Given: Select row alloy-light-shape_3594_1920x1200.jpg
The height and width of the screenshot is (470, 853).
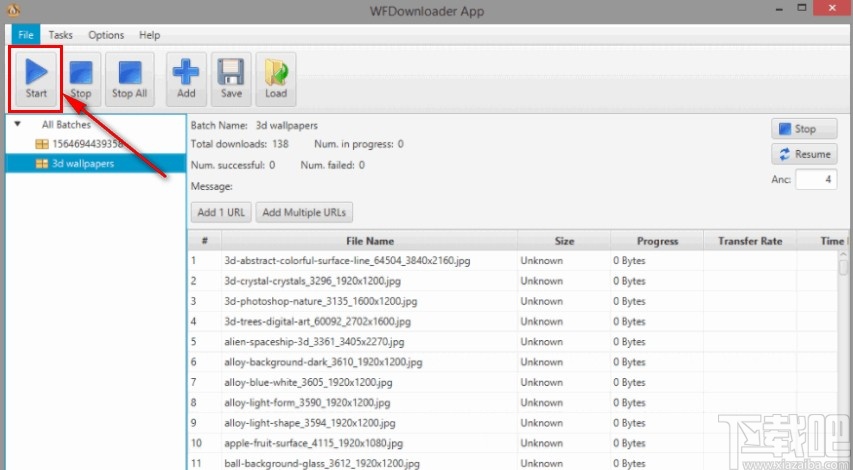Looking at the screenshot, I should [x=513, y=423].
